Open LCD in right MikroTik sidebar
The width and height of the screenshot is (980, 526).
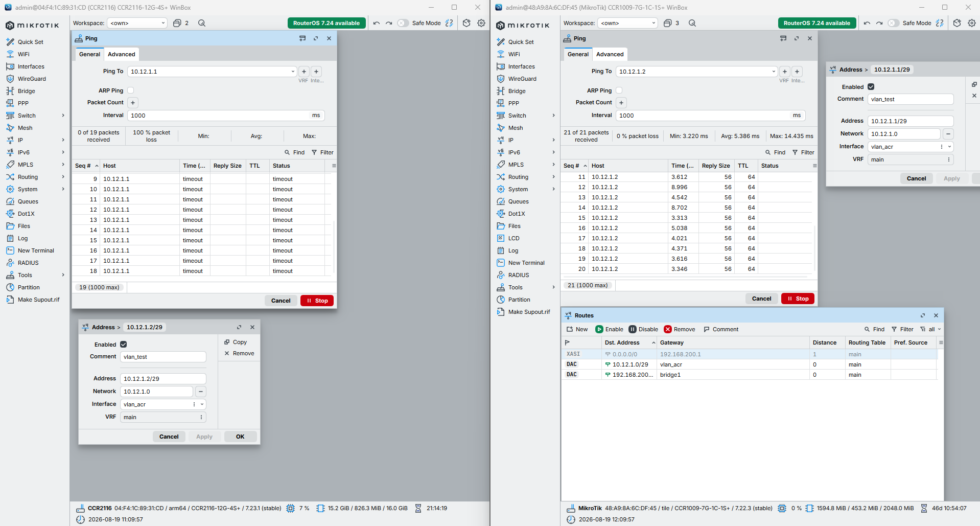point(514,238)
